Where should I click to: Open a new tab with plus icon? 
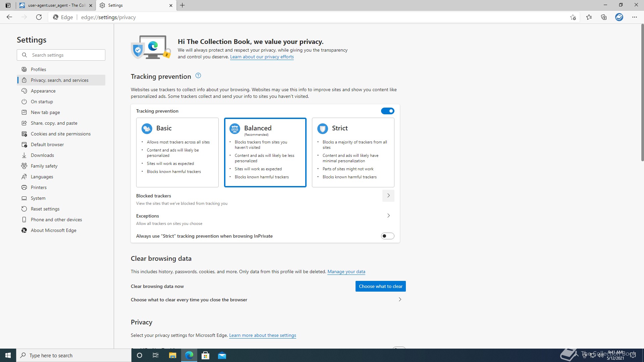tap(182, 5)
